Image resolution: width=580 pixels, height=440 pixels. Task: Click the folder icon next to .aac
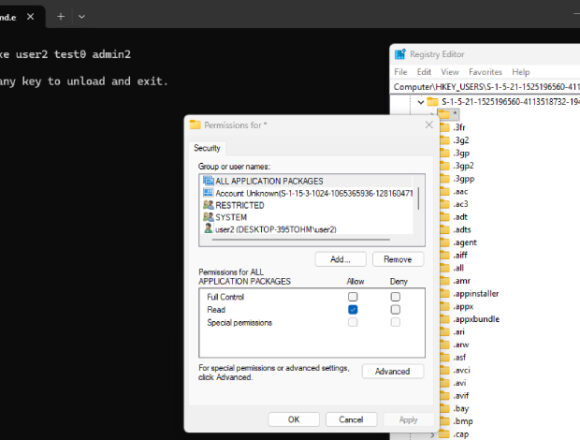point(445,192)
